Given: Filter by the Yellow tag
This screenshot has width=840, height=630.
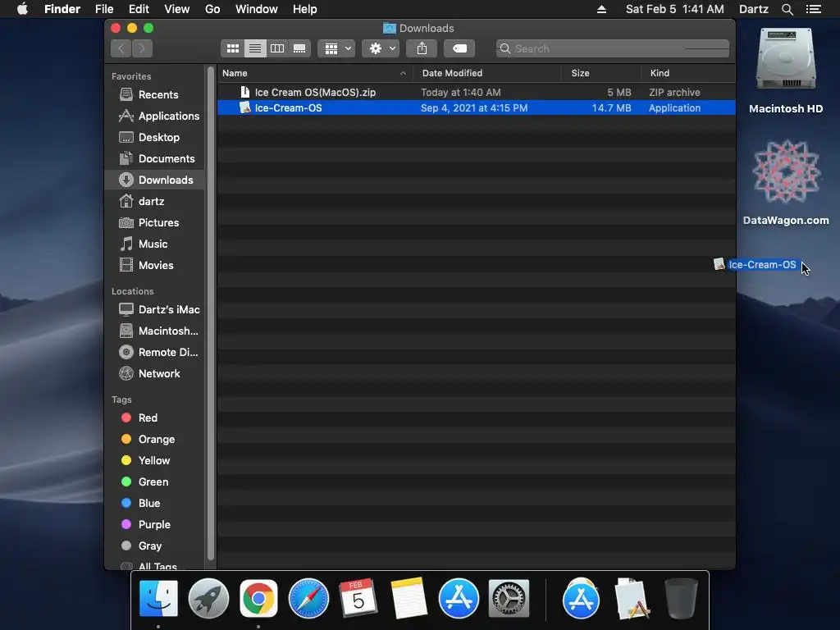Looking at the screenshot, I should pyautogui.click(x=155, y=461).
